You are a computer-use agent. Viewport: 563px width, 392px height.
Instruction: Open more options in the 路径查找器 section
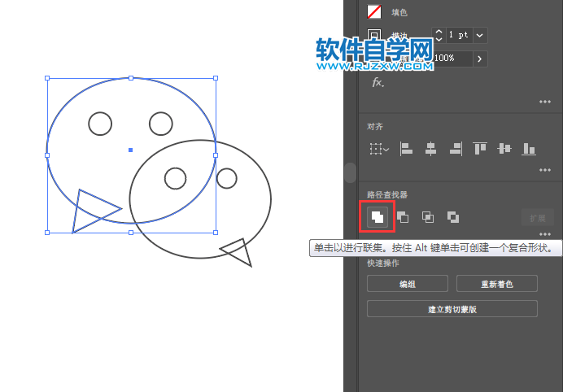point(544,234)
